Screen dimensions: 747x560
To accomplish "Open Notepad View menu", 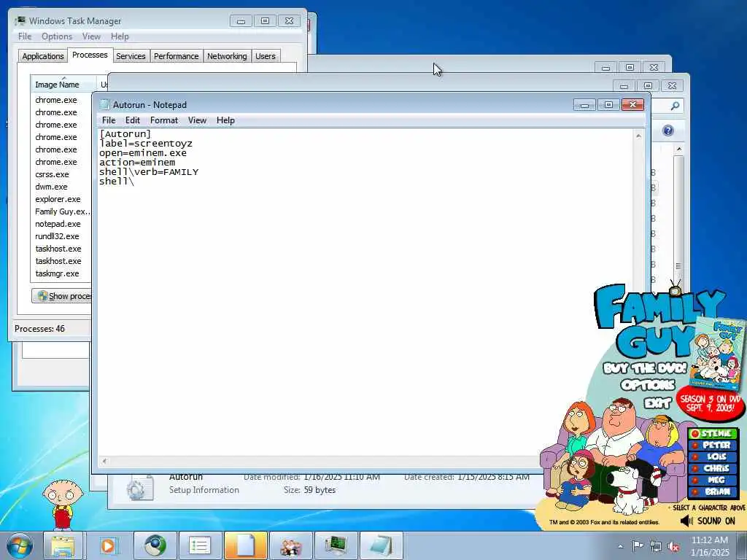I will click(x=197, y=120).
